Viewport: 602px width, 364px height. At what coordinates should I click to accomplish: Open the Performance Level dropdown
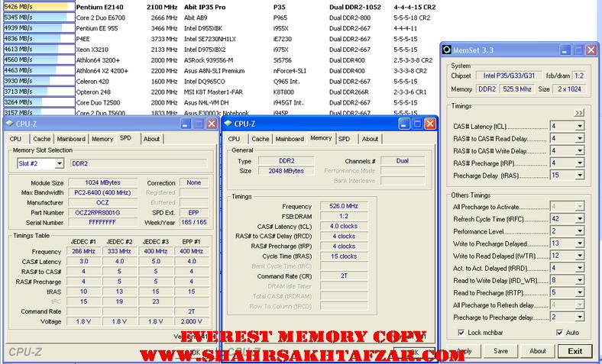[580, 231]
